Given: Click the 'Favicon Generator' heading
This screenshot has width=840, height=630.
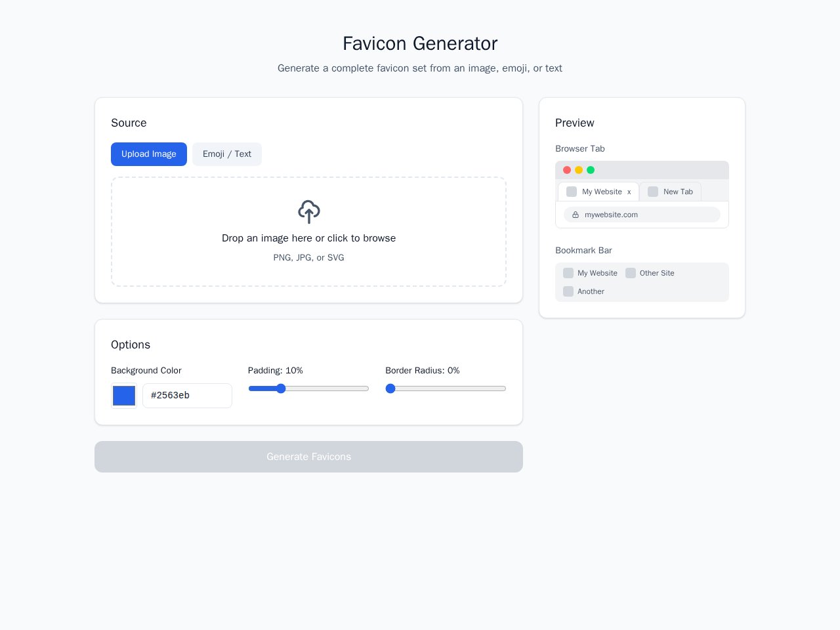Looking at the screenshot, I should [420, 43].
